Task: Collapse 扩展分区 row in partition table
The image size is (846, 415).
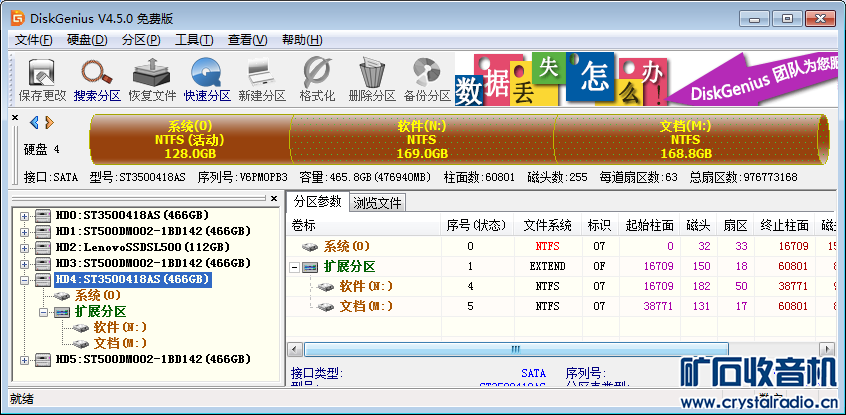Action: pyautogui.click(x=295, y=267)
